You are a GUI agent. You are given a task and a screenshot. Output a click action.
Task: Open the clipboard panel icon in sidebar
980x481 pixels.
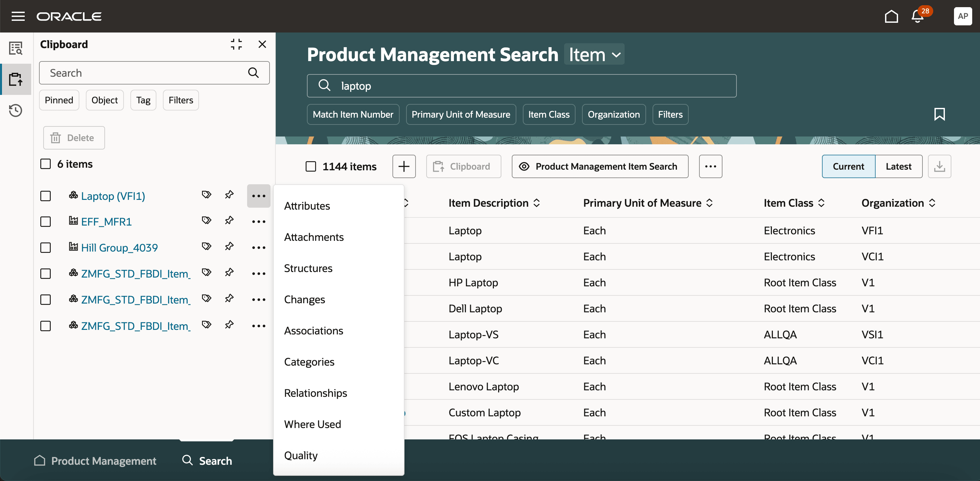pyautogui.click(x=16, y=80)
